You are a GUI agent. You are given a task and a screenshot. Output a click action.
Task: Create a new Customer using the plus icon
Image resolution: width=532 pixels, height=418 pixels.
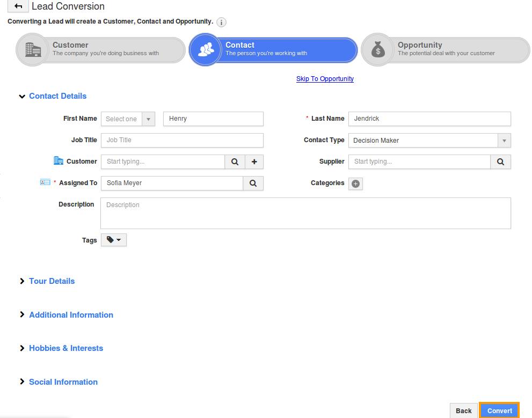click(254, 162)
